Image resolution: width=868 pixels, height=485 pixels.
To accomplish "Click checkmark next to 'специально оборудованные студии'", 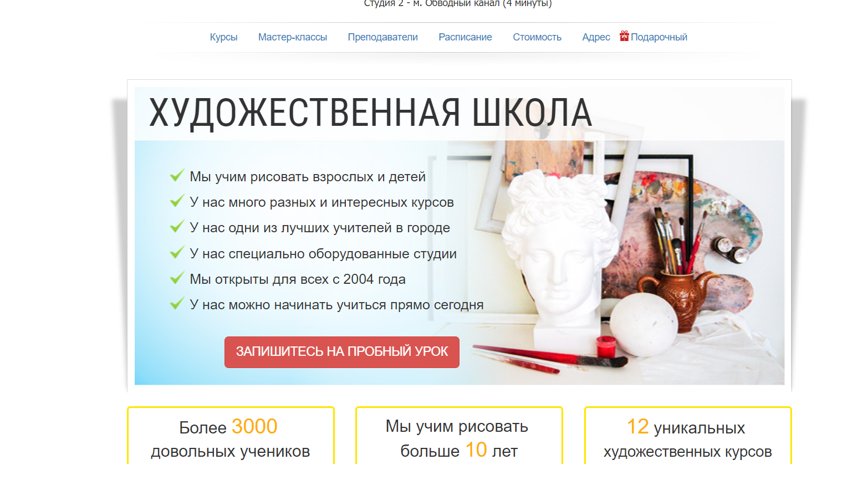I will pyautogui.click(x=177, y=253).
